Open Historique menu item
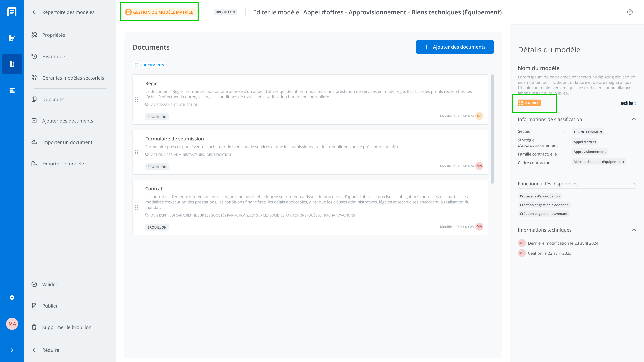 point(53,56)
